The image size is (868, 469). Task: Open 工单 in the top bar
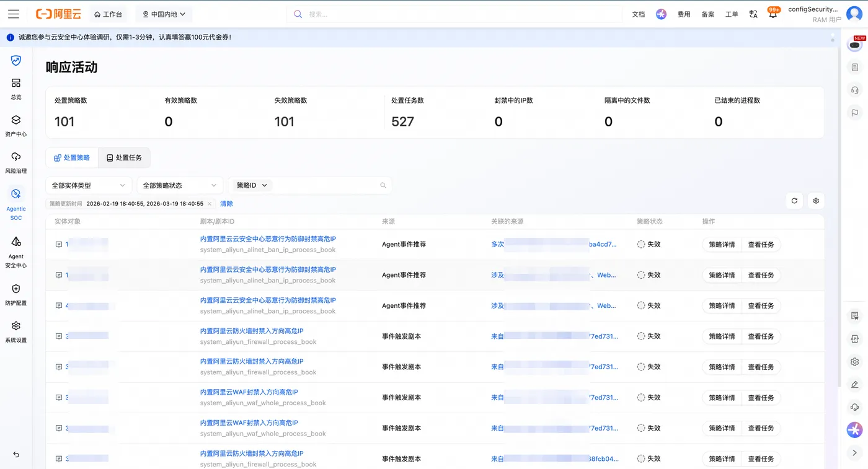coord(732,14)
